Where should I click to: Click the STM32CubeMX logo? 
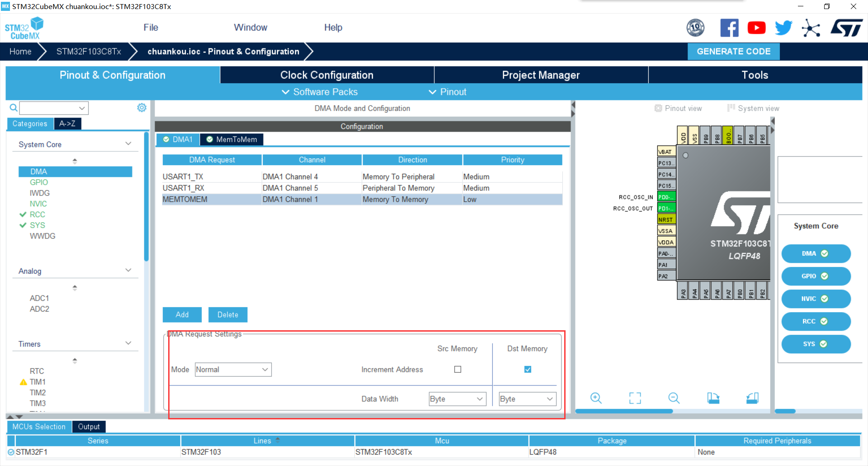click(x=24, y=28)
